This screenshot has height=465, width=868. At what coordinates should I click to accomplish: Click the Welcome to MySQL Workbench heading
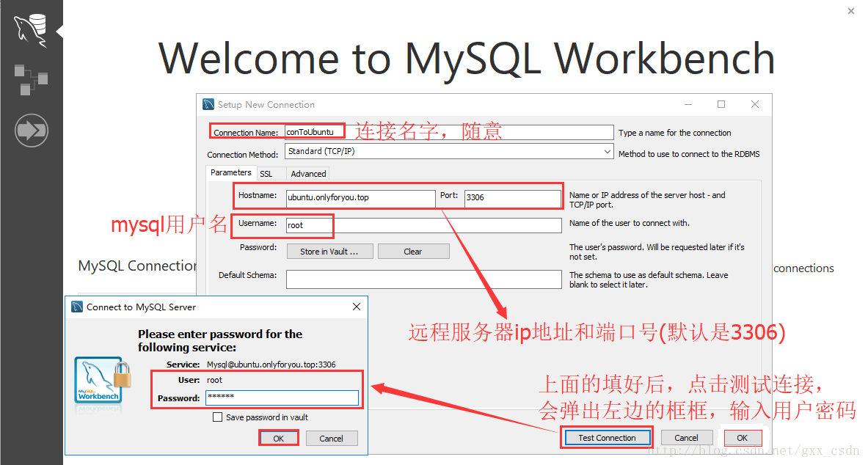click(467, 59)
